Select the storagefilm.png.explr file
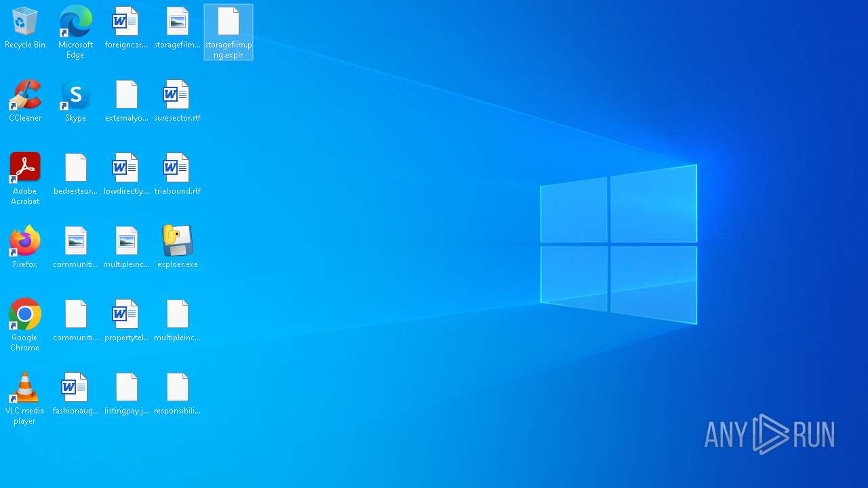868x488 pixels. tap(229, 33)
